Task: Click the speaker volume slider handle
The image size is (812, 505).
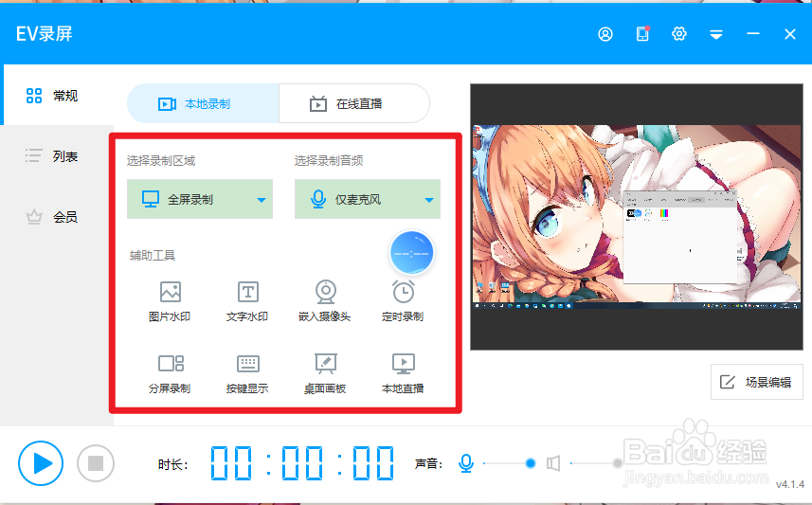Action: [617, 463]
